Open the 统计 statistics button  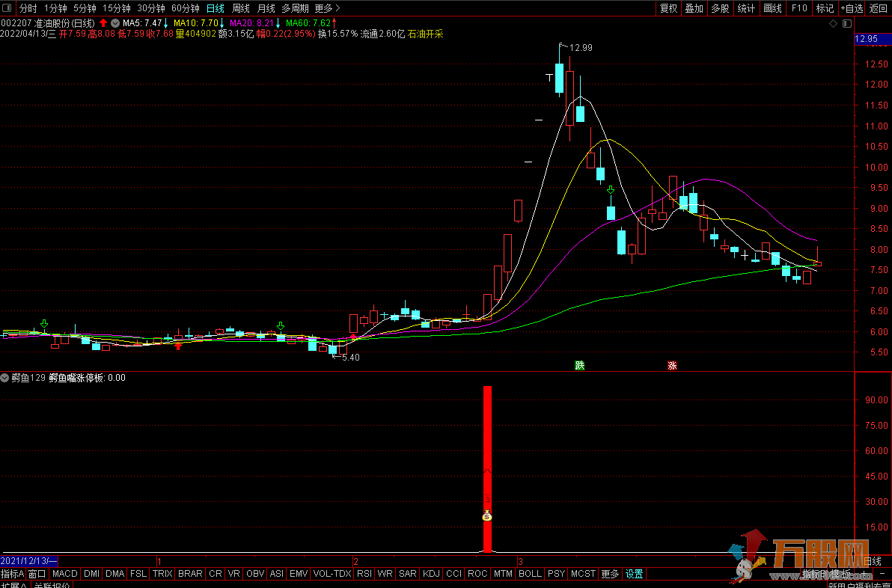coord(746,8)
